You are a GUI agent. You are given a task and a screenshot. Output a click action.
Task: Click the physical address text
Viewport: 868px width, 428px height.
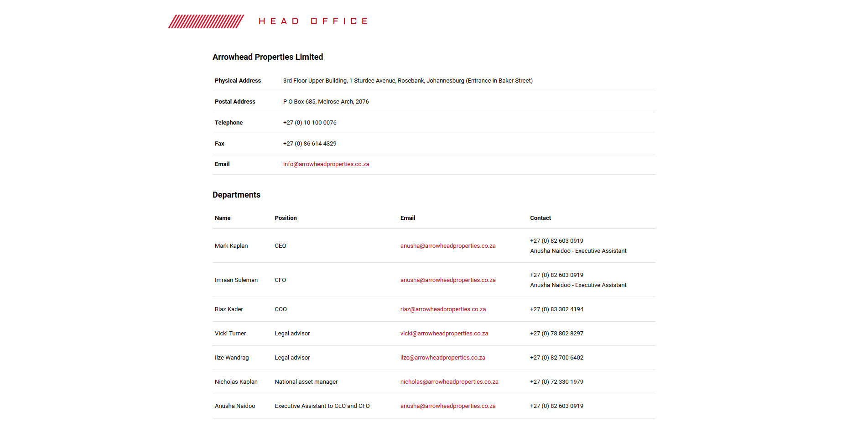tap(407, 81)
